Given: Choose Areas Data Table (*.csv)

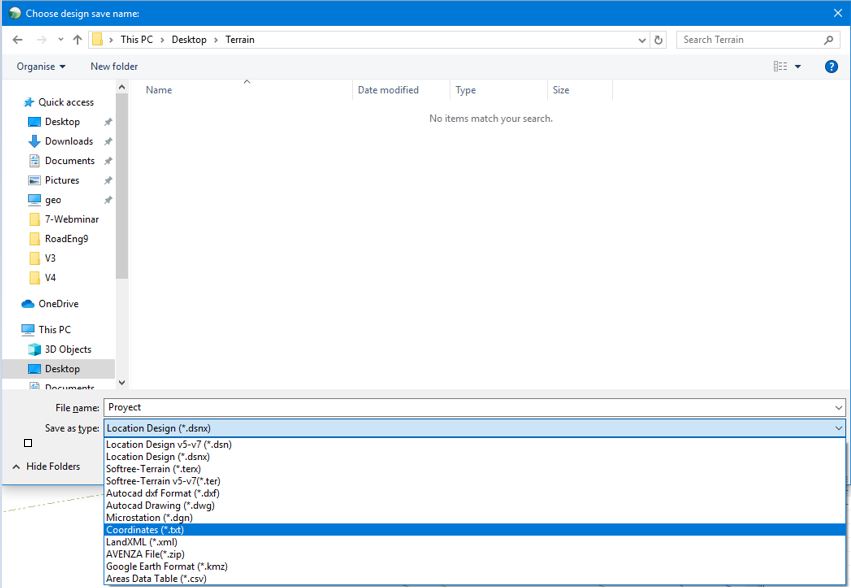Looking at the screenshot, I should (x=474, y=579).
